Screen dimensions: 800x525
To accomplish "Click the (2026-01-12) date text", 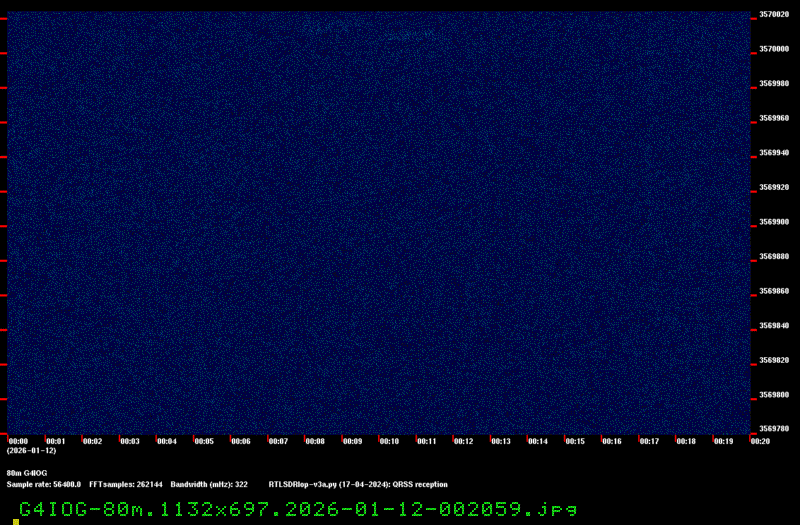I will click(x=31, y=451).
